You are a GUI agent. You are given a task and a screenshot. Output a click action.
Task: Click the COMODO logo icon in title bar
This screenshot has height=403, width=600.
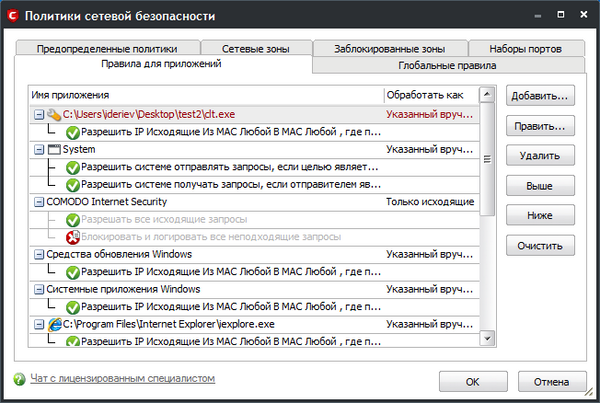click(12, 16)
